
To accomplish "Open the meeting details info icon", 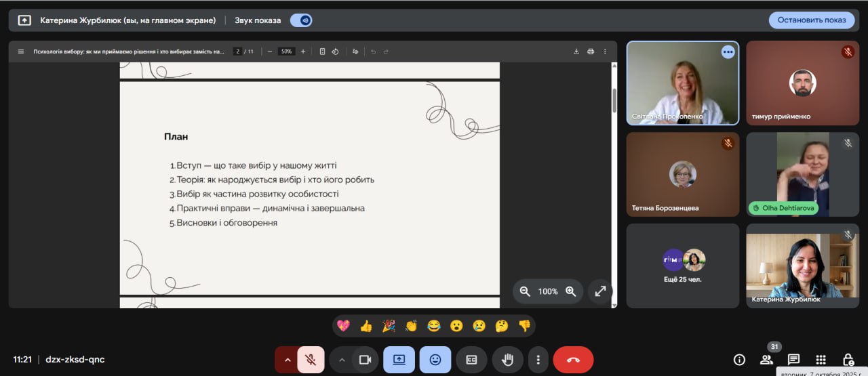I will pos(739,360).
